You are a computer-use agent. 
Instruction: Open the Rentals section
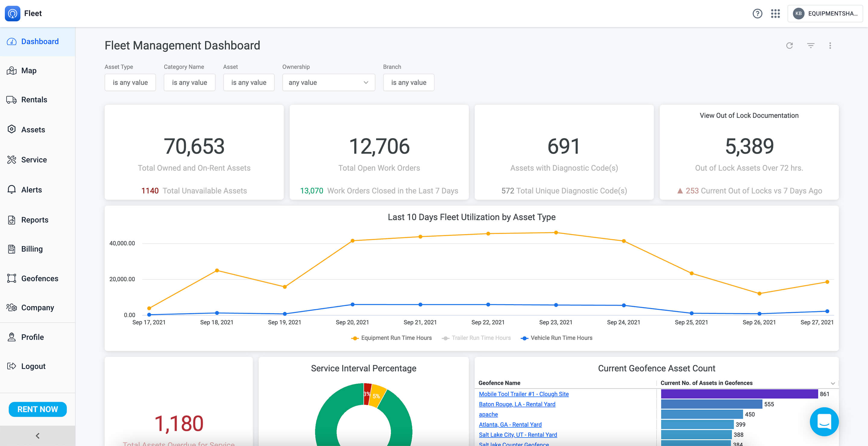(x=34, y=100)
